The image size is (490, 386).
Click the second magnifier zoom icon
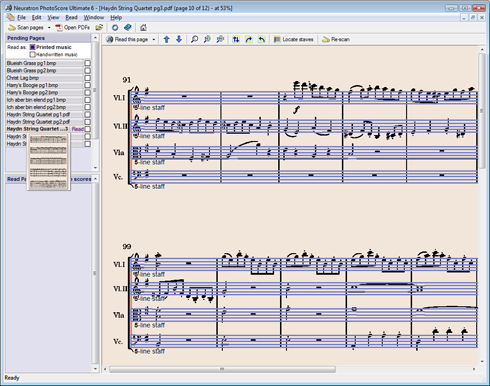(x=207, y=39)
